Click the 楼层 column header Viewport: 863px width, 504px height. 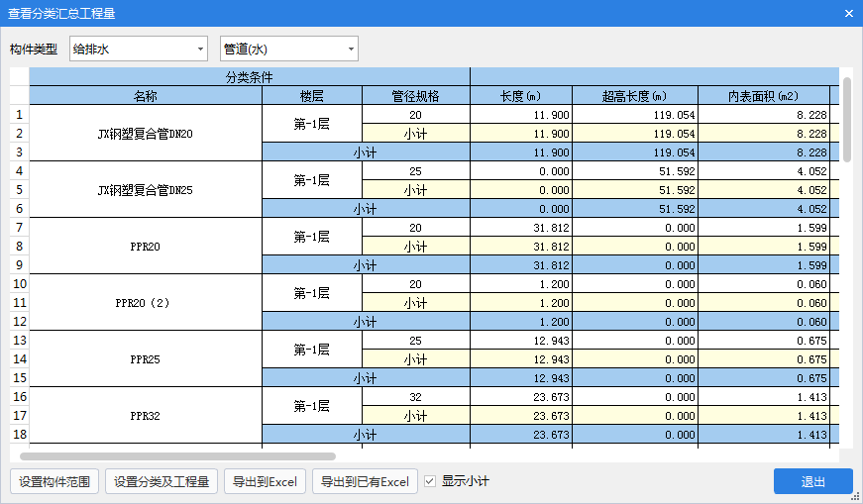tap(312, 96)
